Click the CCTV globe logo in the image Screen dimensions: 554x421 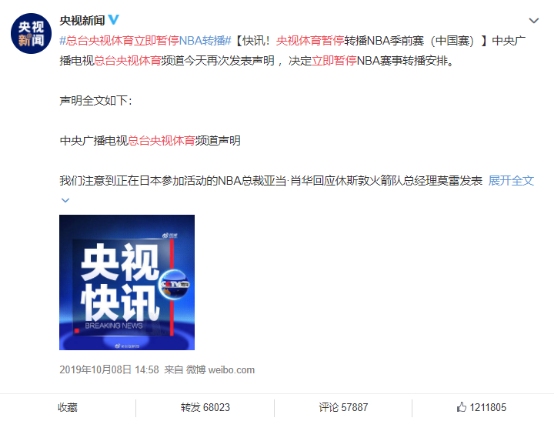coord(174,285)
